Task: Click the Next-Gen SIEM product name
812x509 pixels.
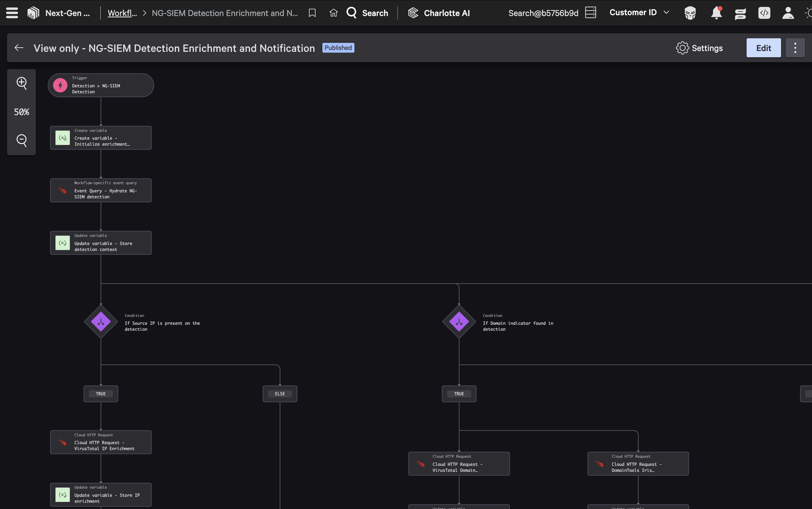Action: click(x=68, y=13)
